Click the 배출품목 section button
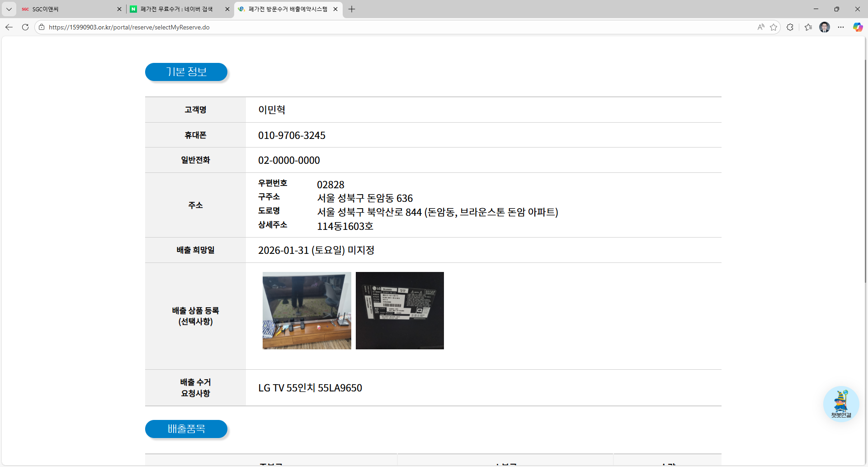Screen dimensions: 868x467 pyautogui.click(x=186, y=429)
